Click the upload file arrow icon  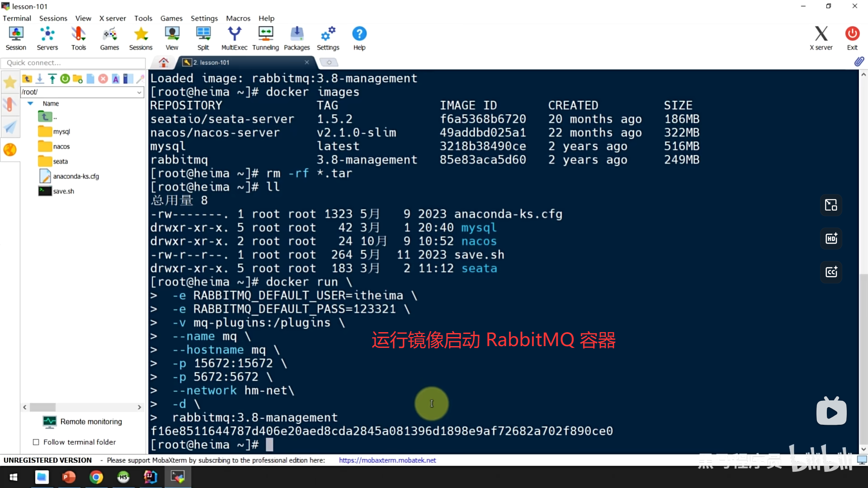(x=52, y=79)
